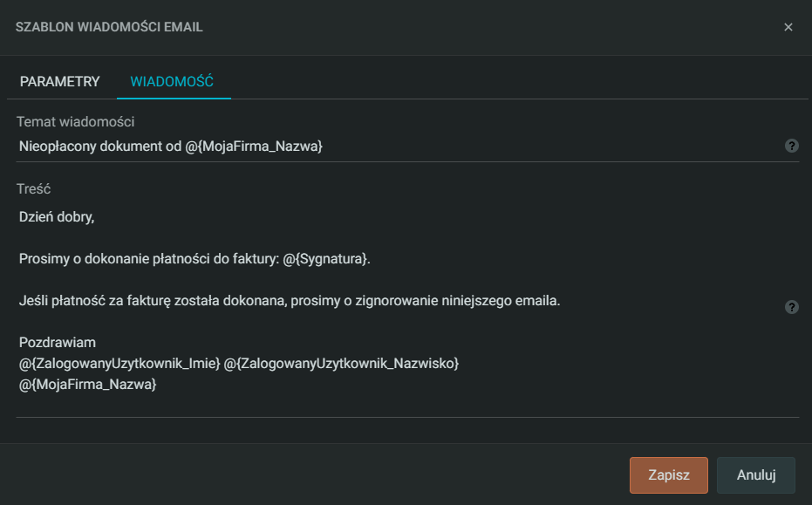Click the @{ZalogowanyUzytkownik_Nazwisko} placeholder
This screenshot has height=505, width=812.
tap(341, 363)
